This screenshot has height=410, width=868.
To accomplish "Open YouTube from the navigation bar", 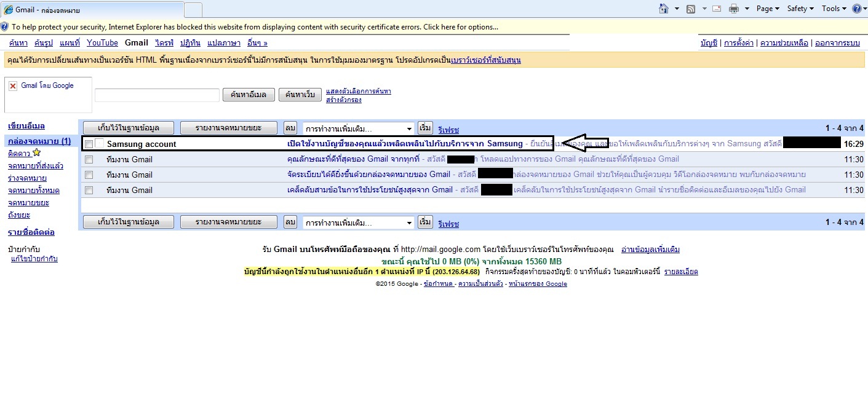I will (x=102, y=43).
